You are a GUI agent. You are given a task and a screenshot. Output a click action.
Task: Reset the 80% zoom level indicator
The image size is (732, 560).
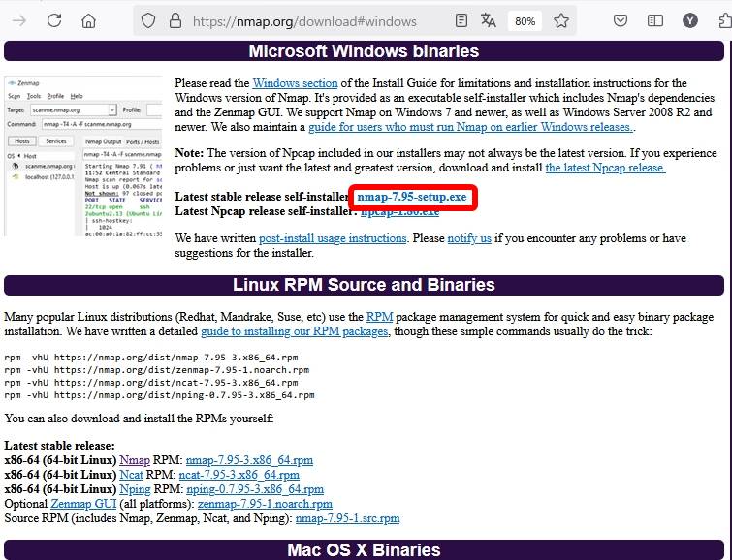tap(525, 21)
